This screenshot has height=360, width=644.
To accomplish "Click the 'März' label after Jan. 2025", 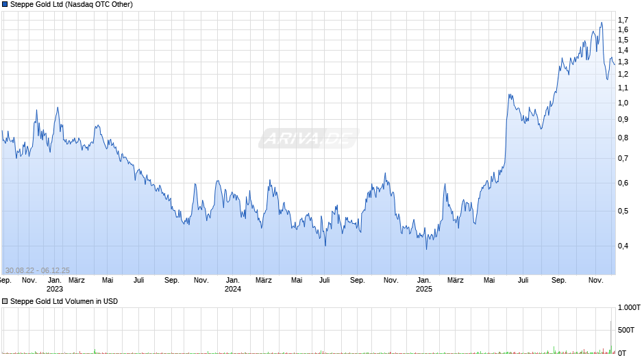I will [x=455, y=281].
